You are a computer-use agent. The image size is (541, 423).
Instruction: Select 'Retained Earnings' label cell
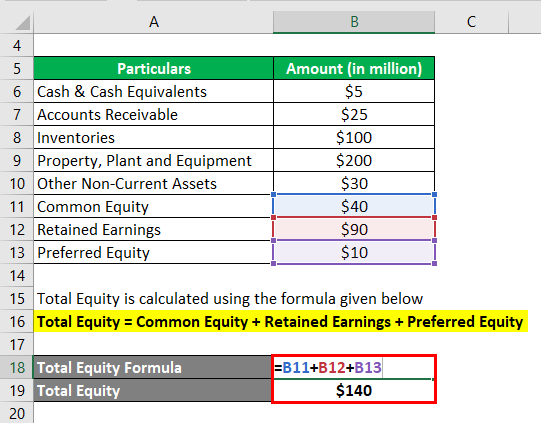point(154,229)
